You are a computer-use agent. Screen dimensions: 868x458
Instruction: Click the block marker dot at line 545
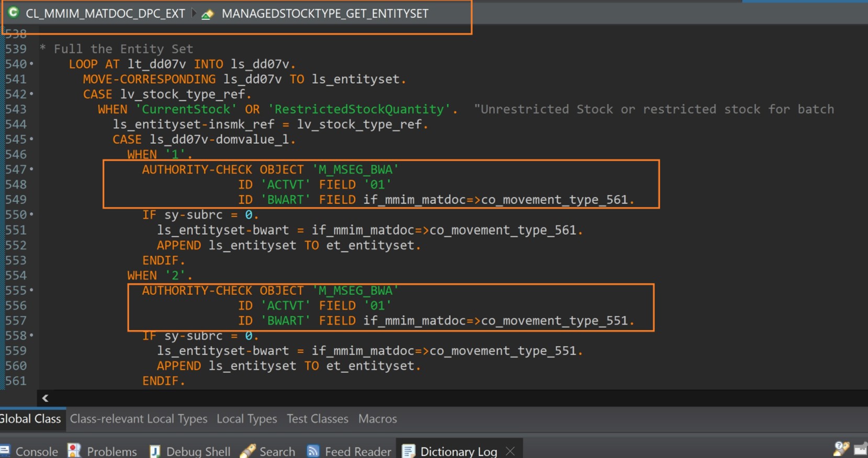coord(31,139)
